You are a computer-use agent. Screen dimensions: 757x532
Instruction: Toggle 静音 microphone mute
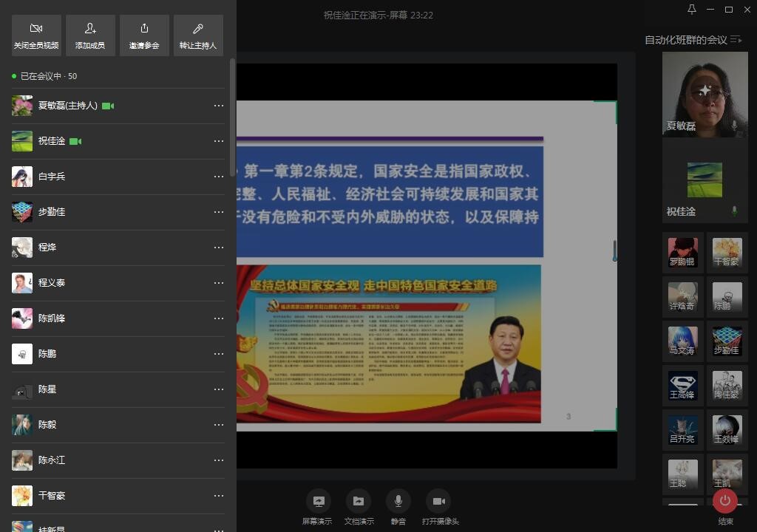pyautogui.click(x=398, y=507)
